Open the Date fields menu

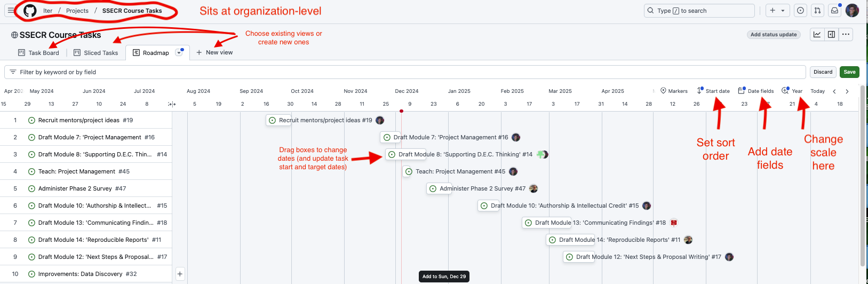756,91
